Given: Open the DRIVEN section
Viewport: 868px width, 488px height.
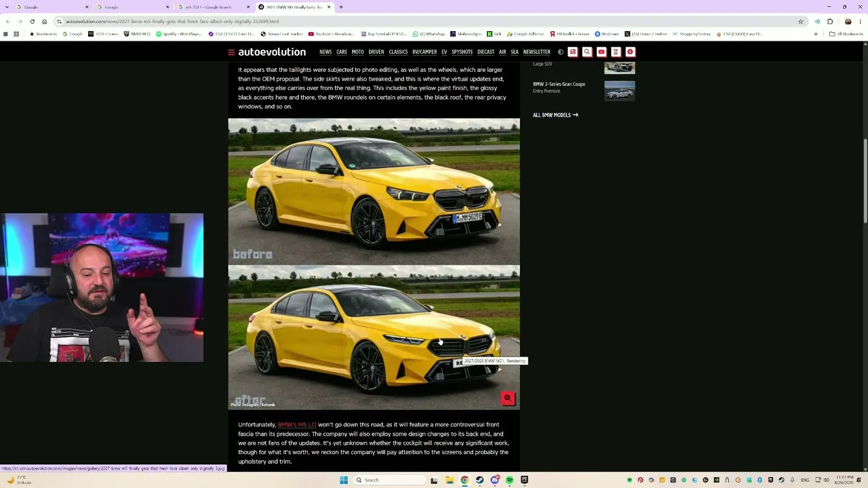Looking at the screenshot, I should [376, 52].
